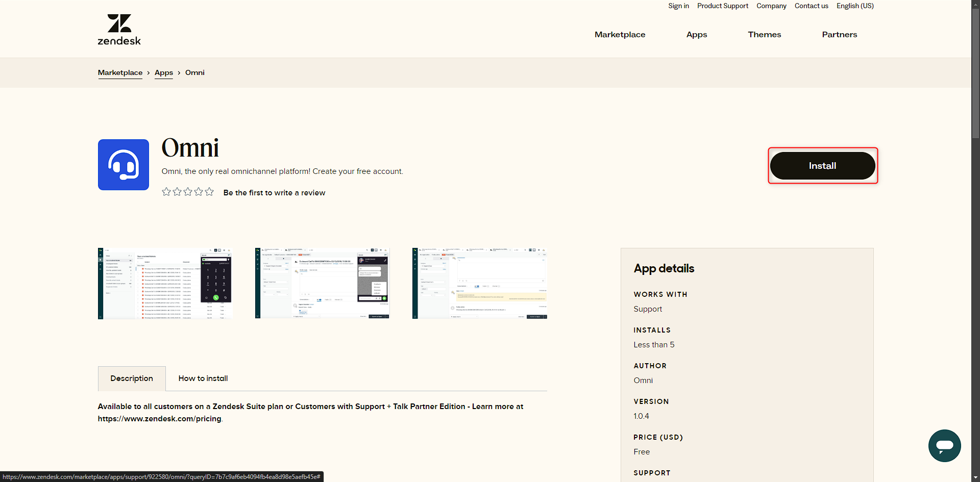Screen dimensions: 980x482
Task: Open Apps in main navigation
Action: (x=697, y=34)
